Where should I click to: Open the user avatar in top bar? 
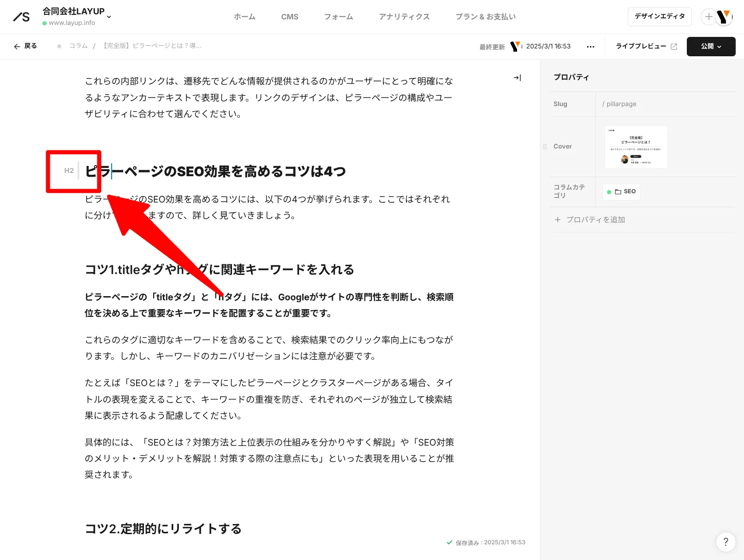[724, 17]
